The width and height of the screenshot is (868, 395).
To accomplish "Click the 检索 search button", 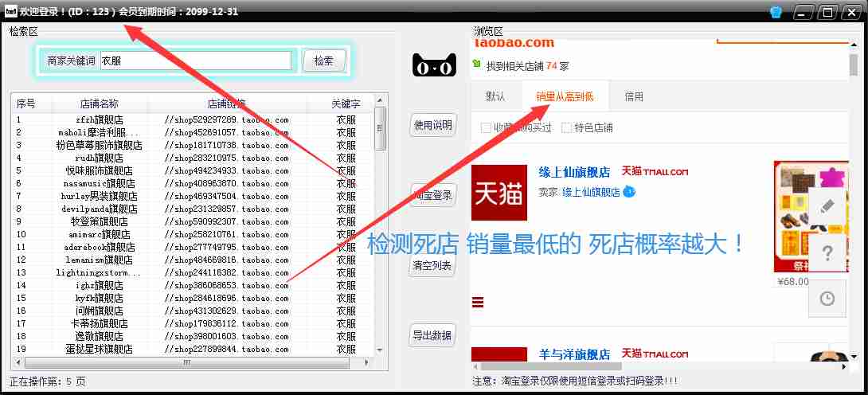I will coord(324,61).
